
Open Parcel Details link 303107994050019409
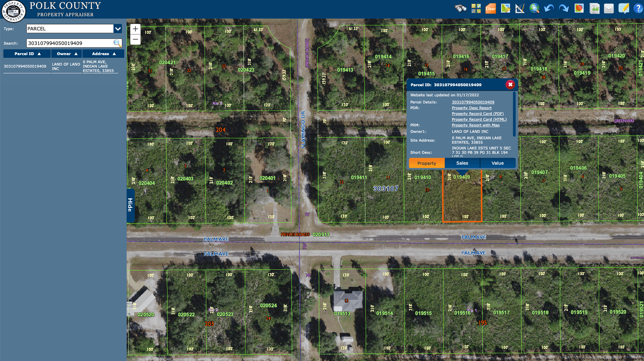click(x=473, y=102)
